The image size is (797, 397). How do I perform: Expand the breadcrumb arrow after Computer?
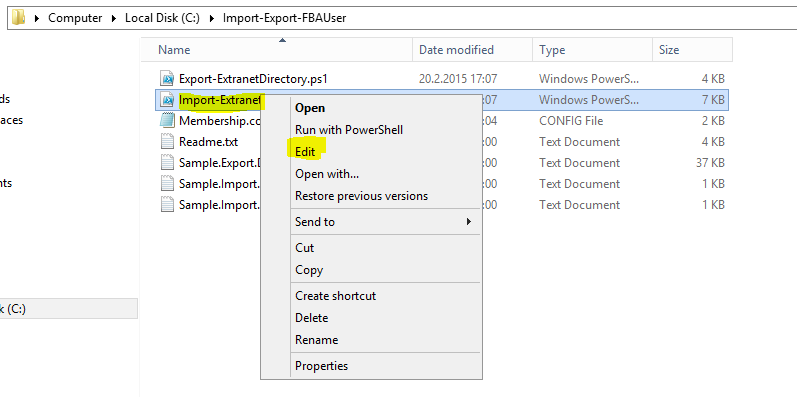(113, 18)
